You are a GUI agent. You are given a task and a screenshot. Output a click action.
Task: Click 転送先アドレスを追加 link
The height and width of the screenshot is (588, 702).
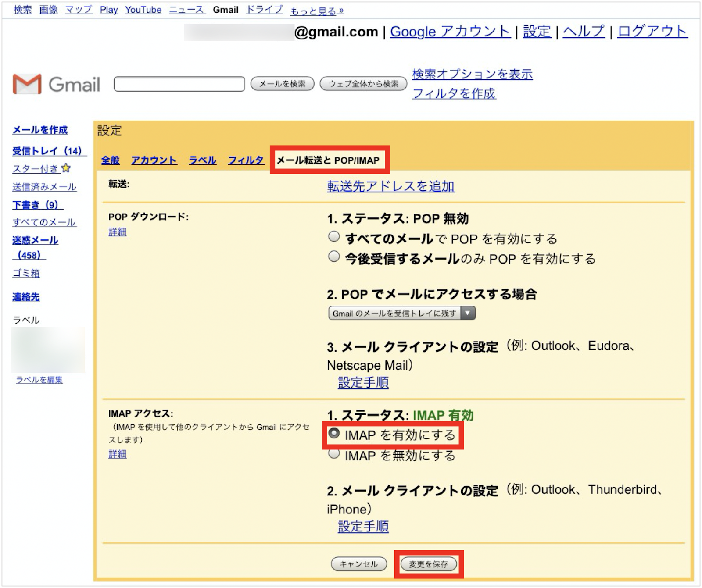(391, 186)
